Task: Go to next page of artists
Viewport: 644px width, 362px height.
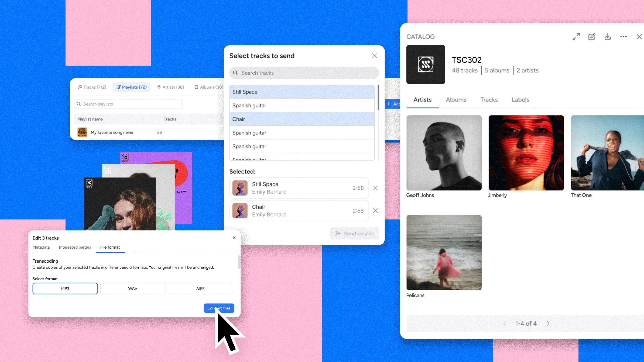Action: (x=548, y=323)
